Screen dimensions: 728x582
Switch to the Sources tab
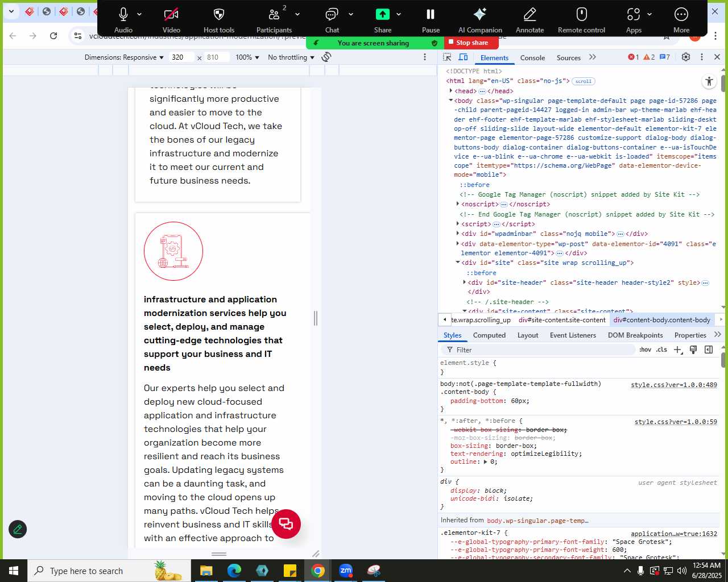[569, 57]
